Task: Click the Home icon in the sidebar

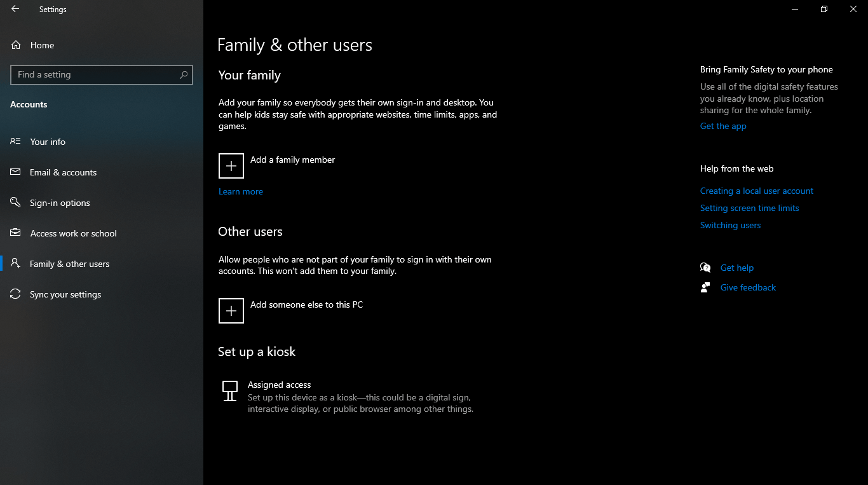Action: coord(16,45)
